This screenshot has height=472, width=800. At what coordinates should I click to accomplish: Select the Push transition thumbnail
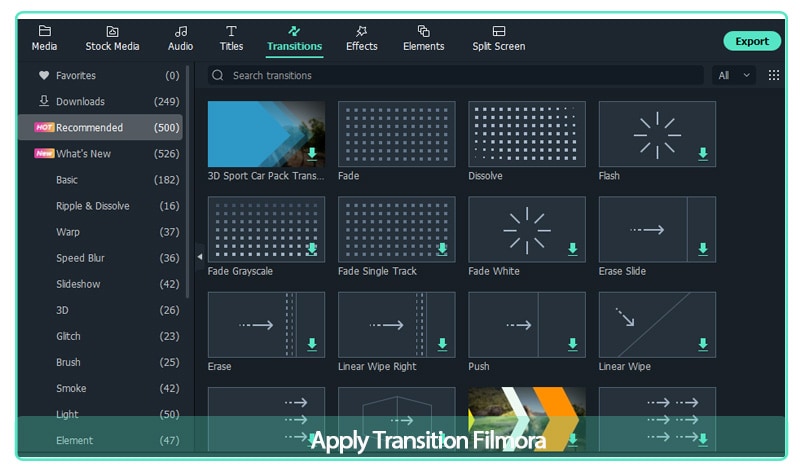pyautogui.click(x=527, y=325)
